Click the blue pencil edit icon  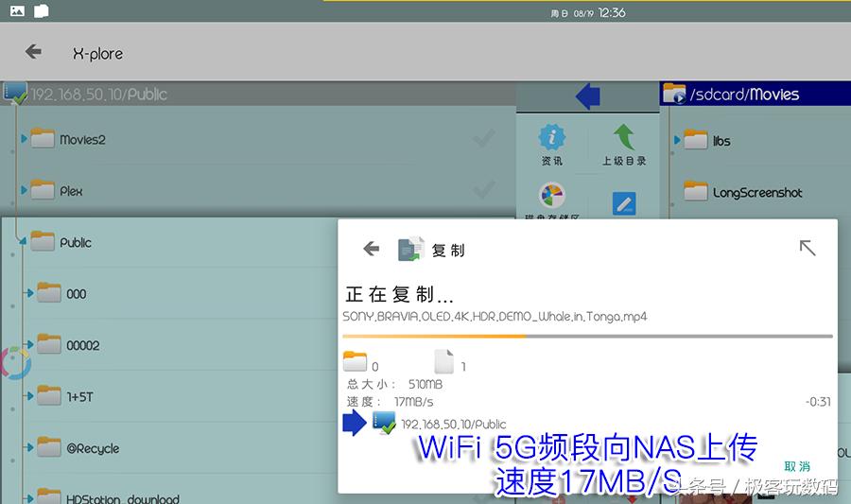pyautogui.click(x=624, y=204)
